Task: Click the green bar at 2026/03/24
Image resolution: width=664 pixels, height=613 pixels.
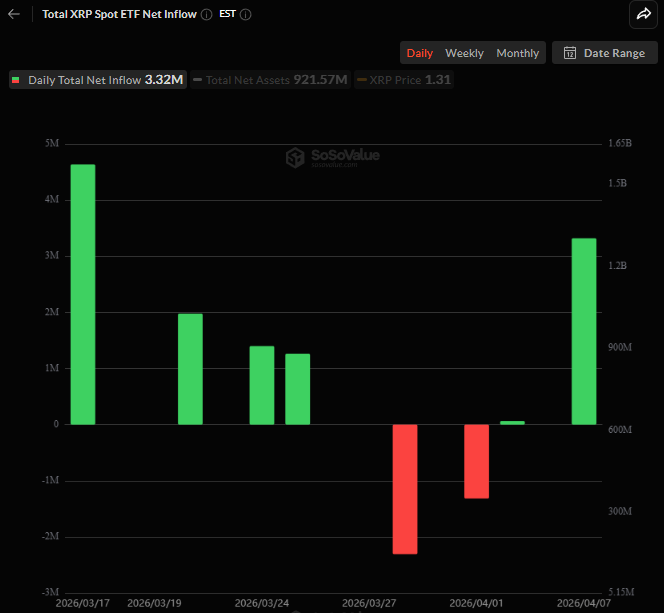Action: (262, 385)
